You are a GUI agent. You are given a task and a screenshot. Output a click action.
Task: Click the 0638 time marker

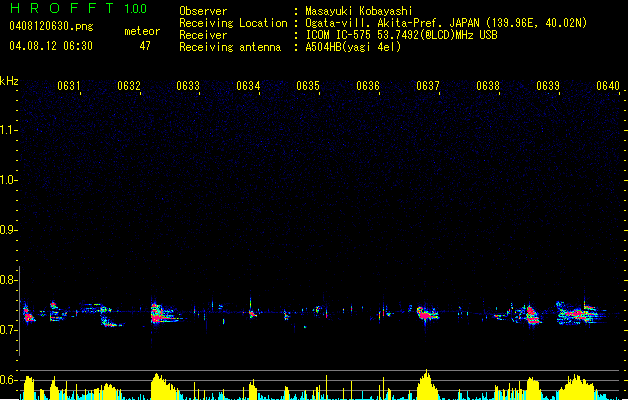(488, 85)
